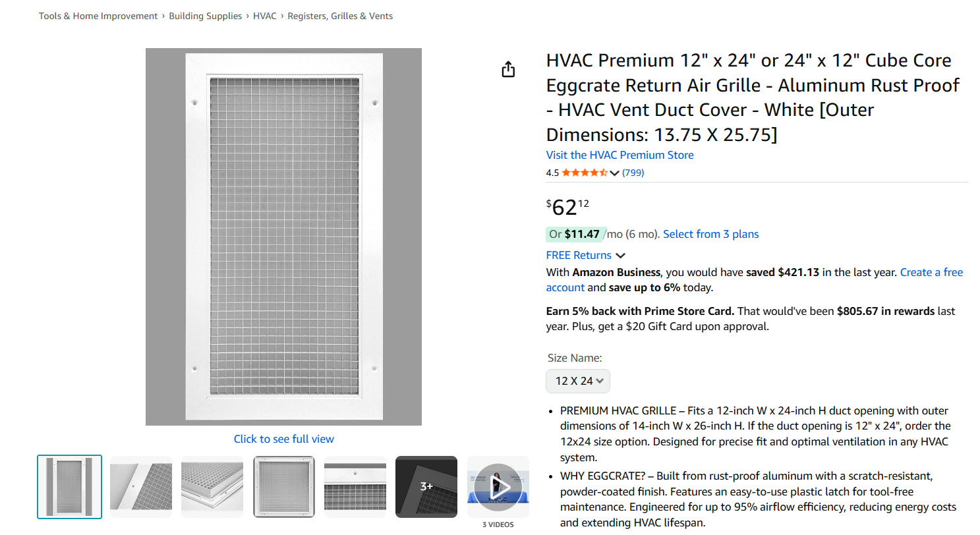Click the main grille product image
The width and height of the screenshot is (980, 535).
[x=283, y=237]
